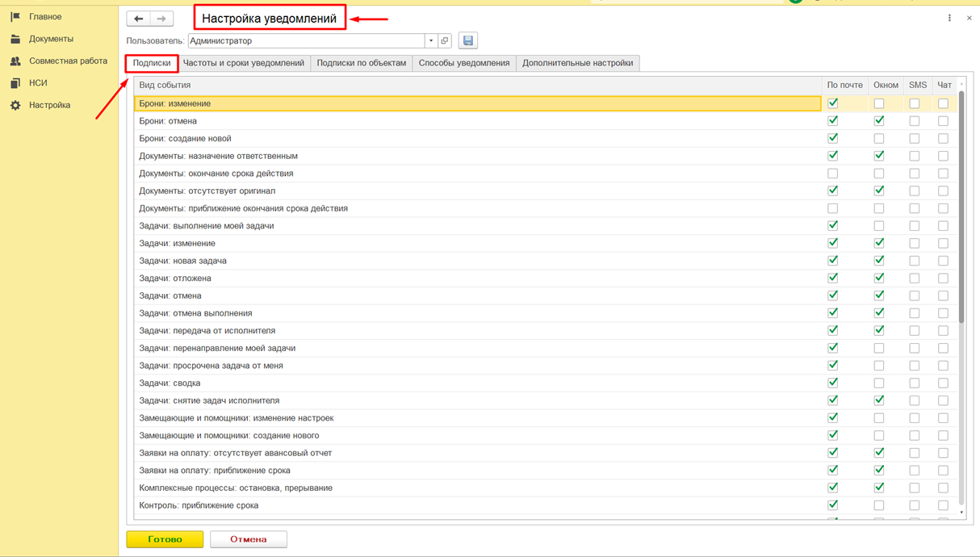The width and height of the screenshot is (980, 557).
Task: Sort by the Вид события column header
Action: (478, 85)
